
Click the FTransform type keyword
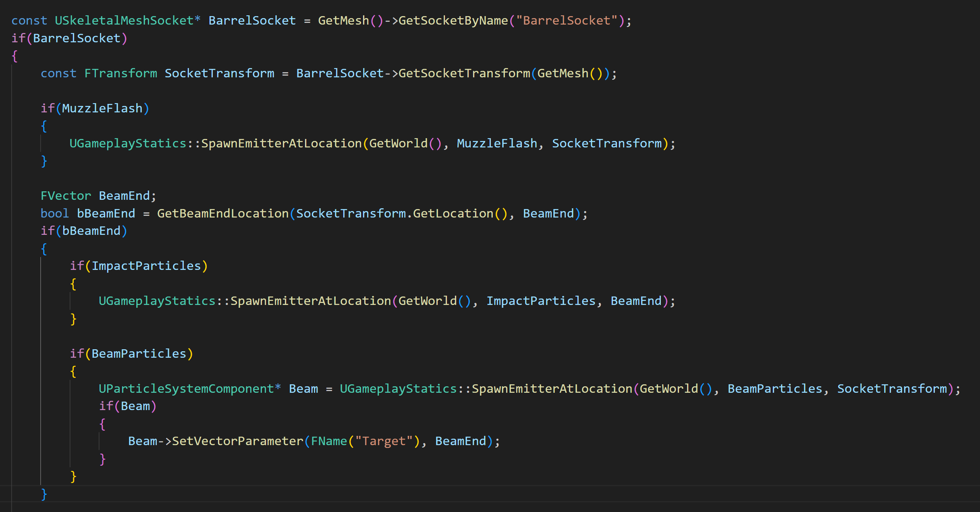click(120, 73)
